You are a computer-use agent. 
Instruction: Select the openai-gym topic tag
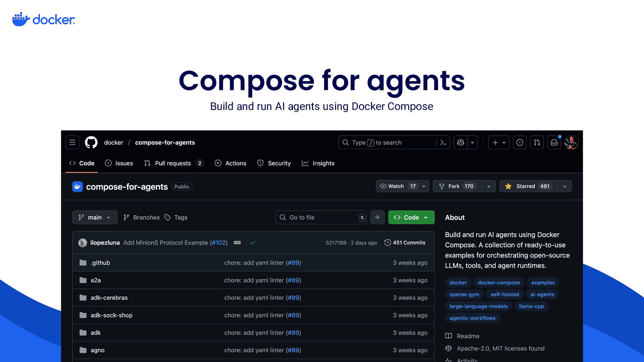coord(464,294)
